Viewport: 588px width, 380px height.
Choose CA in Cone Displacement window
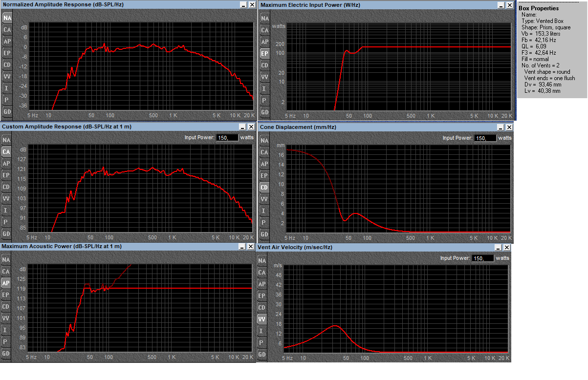(264, 152)
